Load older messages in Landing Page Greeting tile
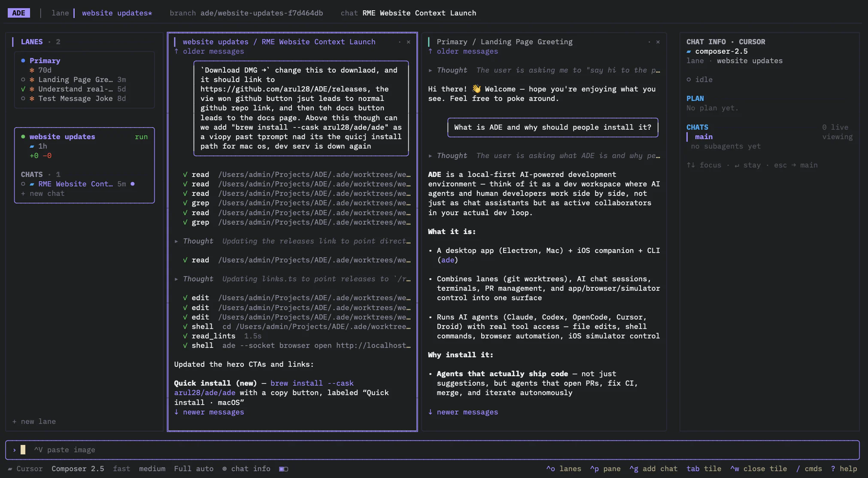868x478 pixels. (x=463, y=51)
